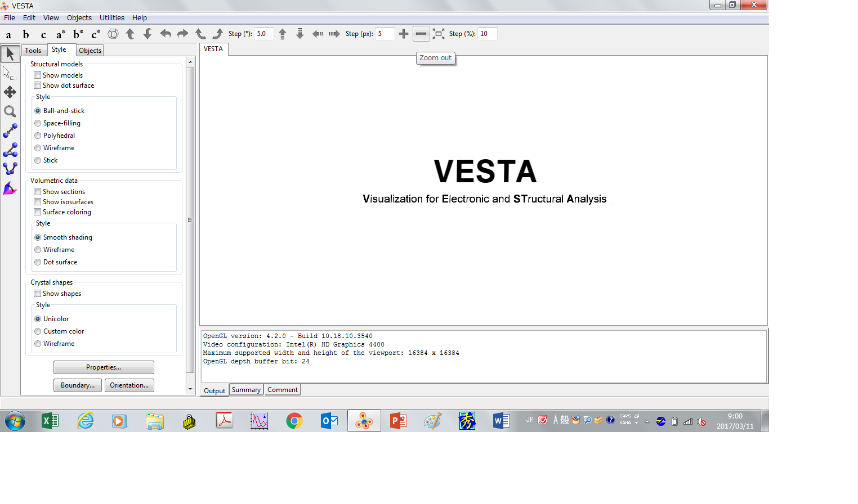Screen dimensions: 858x504
Task: Click the Step (px) input field
Action: [385, 34]
